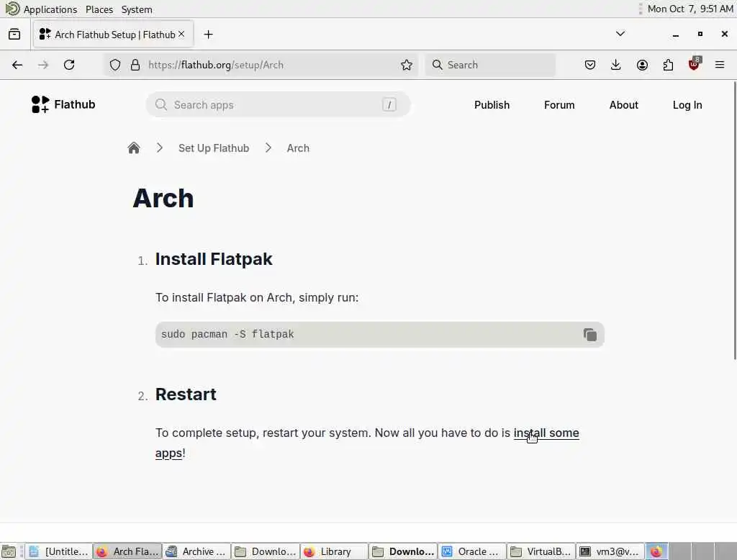This screenshot has width=737, height=560.
Task: Click the Flathub logo
Action: [x=63, y=104]
